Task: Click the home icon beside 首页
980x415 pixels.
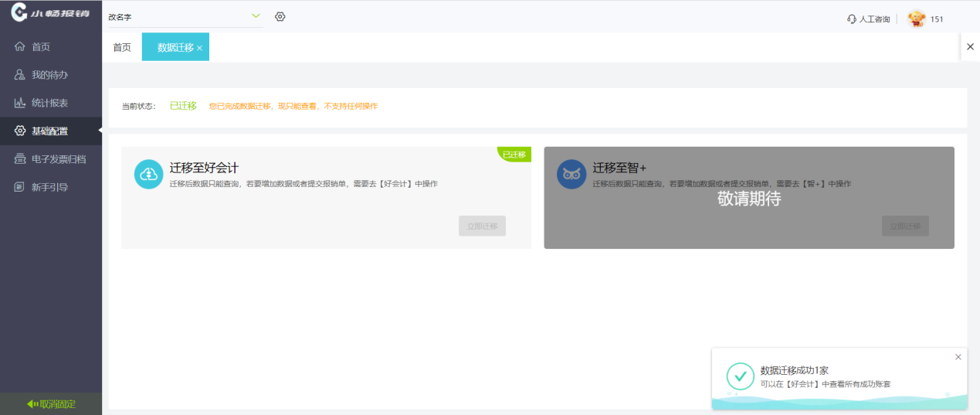Action: pyautogui.click(x=20, y=47)
